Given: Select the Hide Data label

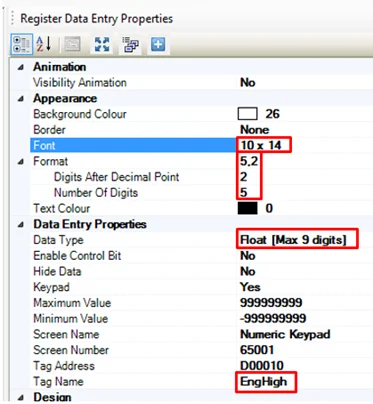Looking at the screenshot, I should pyautogui.click(x=57, y=271).
